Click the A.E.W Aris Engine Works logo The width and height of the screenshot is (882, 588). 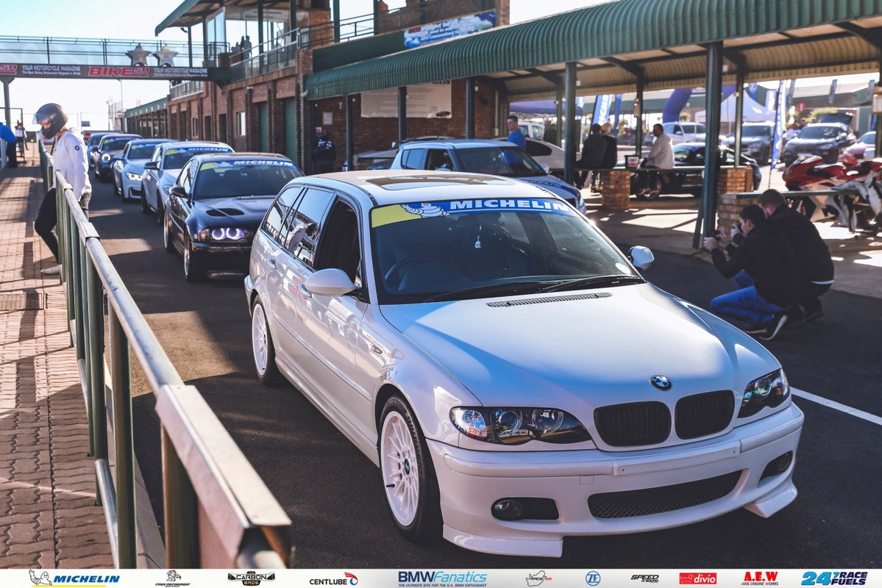(761, 578)
